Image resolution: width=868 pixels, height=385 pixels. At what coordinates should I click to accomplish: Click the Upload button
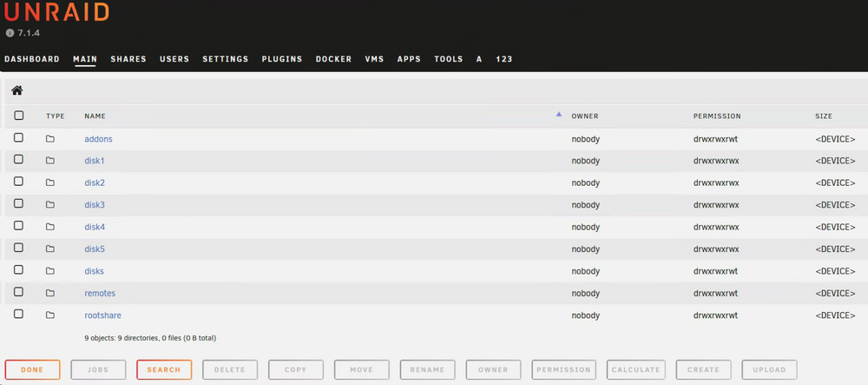point(769,369)
